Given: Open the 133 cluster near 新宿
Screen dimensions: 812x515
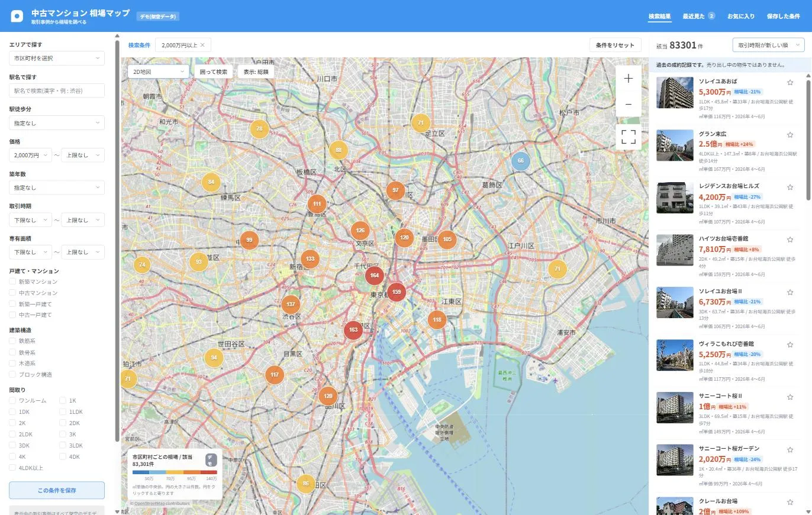Looking at the screenshot, I should [310, 259].
